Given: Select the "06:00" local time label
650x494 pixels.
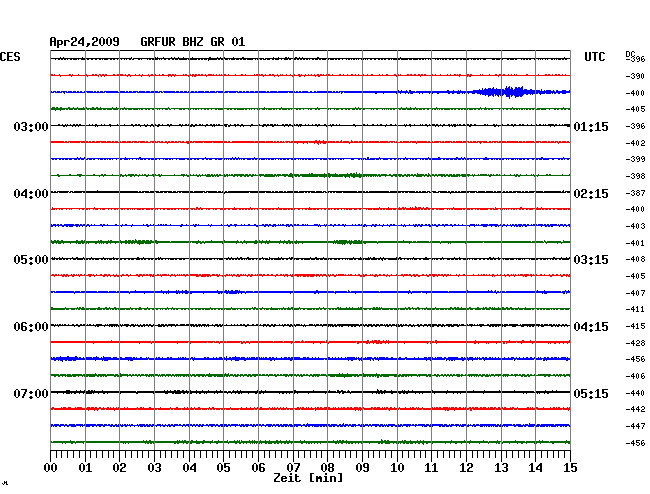Looking at the screenshot, I should (x=31, y=327).
